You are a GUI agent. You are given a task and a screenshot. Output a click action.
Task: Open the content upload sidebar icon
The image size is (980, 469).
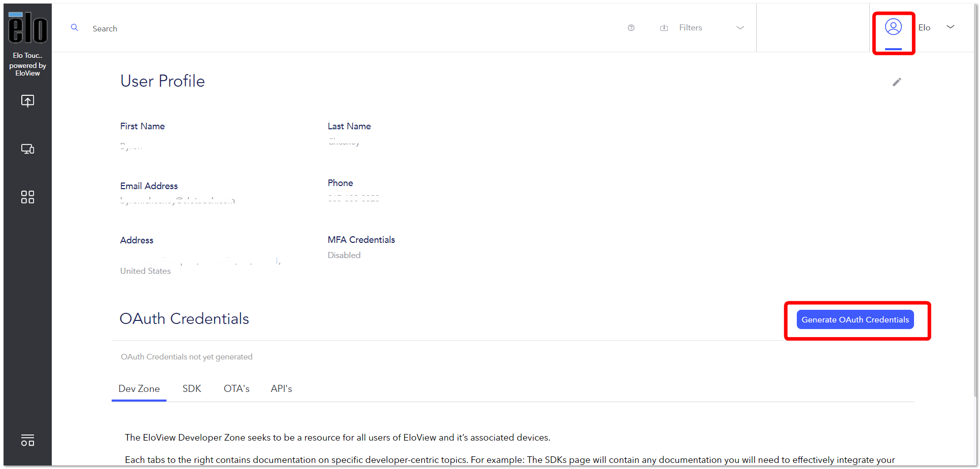pos(27,100)
